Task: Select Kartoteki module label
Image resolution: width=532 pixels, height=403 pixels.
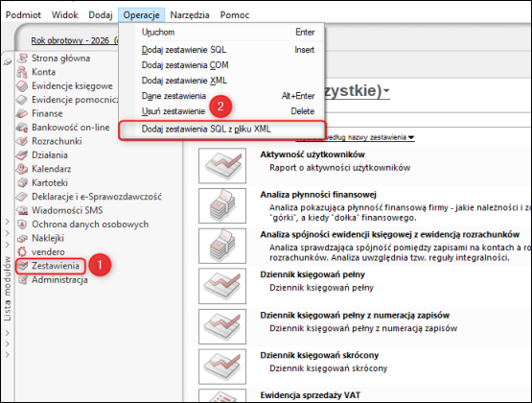Action: point(50,182)
